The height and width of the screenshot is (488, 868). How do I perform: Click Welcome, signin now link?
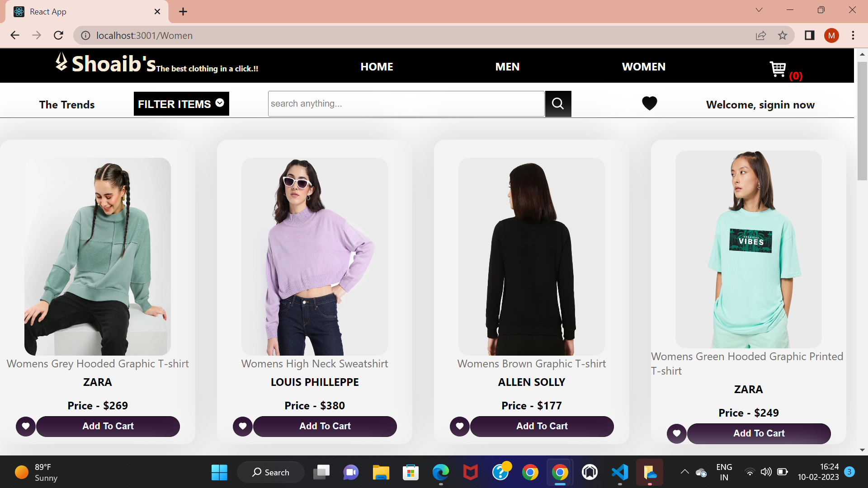click(760, 104)
